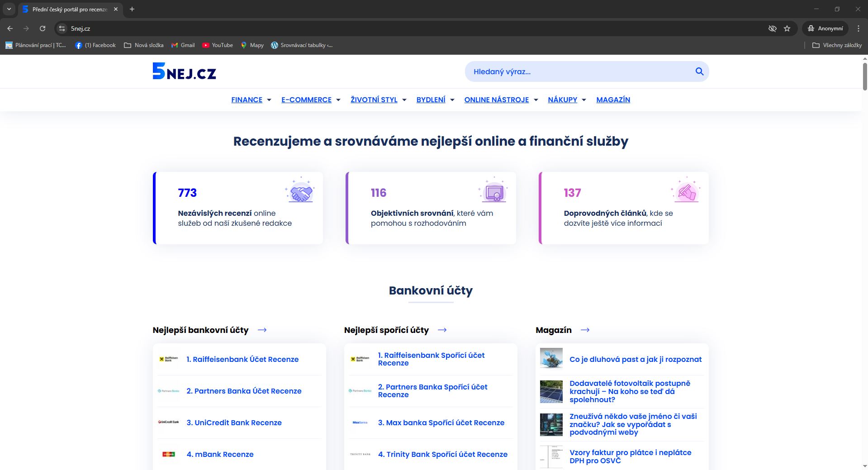Viewport: 868px width, 470px height.
Task: Open Partners Banka Účet Recenze link
Action: pos(244,391)
